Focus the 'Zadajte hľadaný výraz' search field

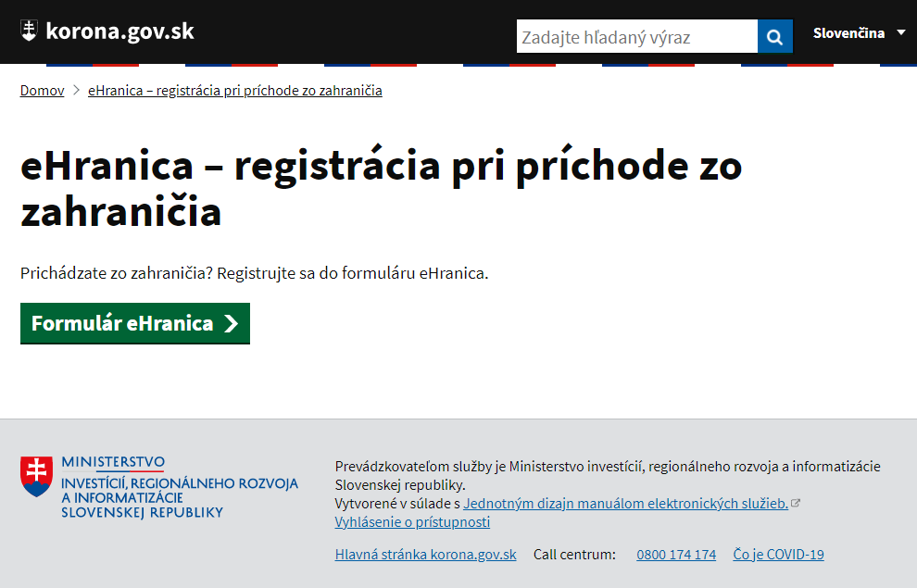637,36
